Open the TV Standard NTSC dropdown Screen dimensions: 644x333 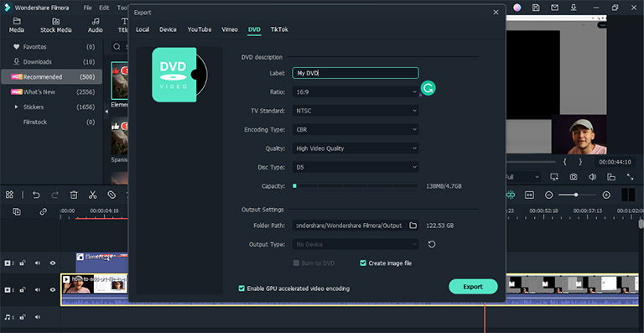pyautogui.click(x=356, y=111)
